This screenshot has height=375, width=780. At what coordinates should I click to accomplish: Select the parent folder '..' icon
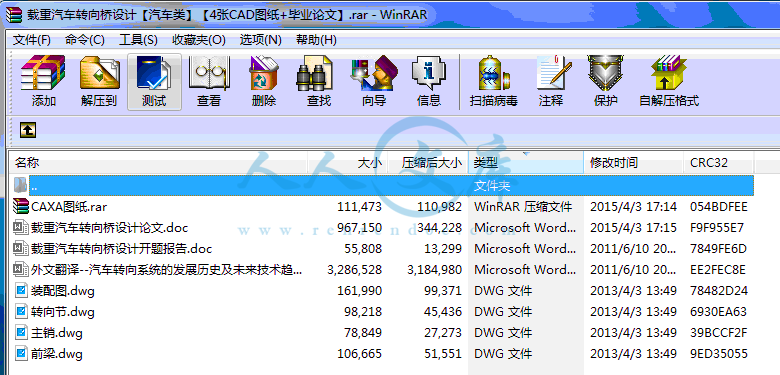point(20,185)
